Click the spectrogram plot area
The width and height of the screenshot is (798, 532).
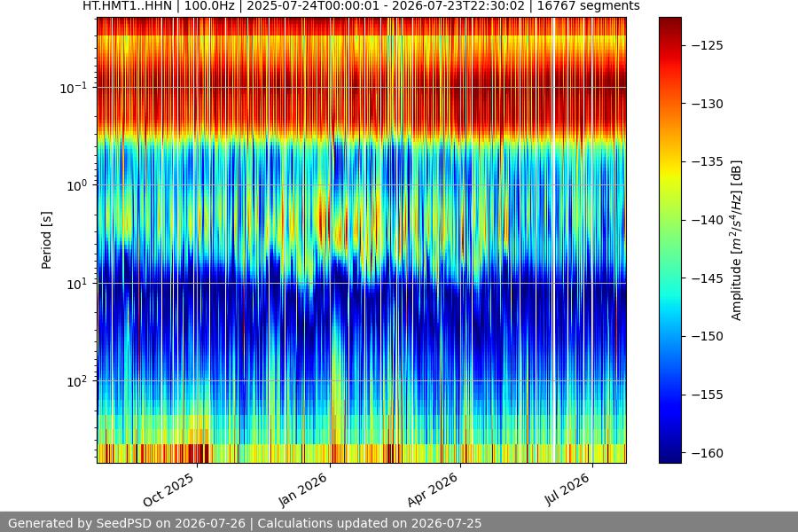click(x=362, y=240)
